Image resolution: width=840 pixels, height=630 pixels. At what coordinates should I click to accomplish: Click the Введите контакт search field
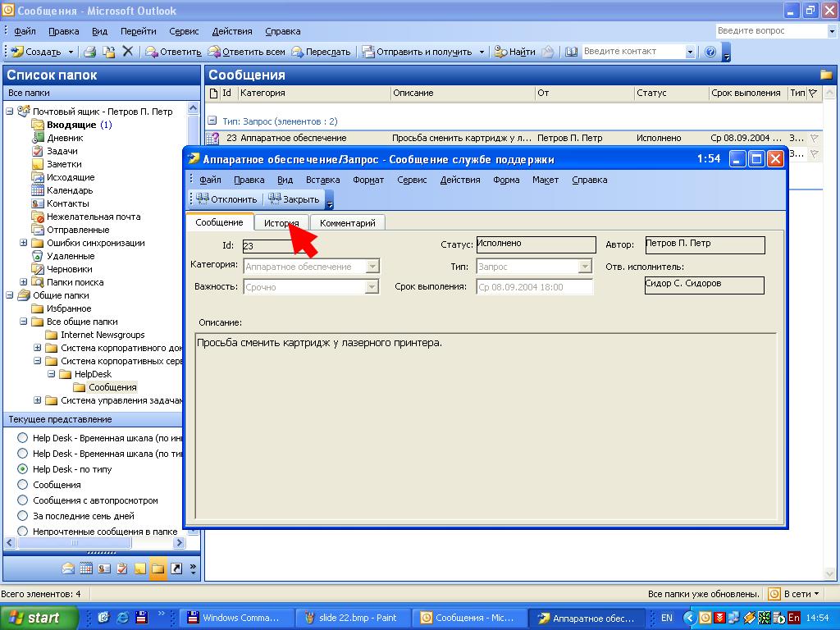pos(633,52)
